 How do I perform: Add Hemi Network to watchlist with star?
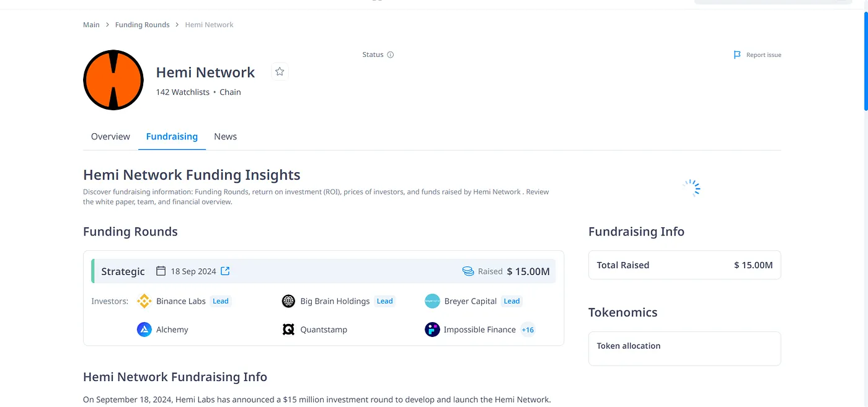[x=280, y=72]
